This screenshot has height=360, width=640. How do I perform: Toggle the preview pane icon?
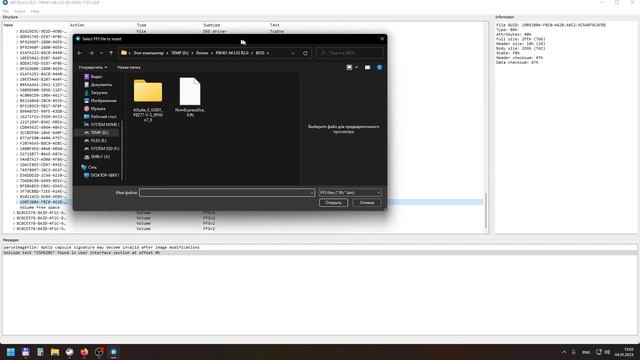pyautogui.click(x=367, y=67)
